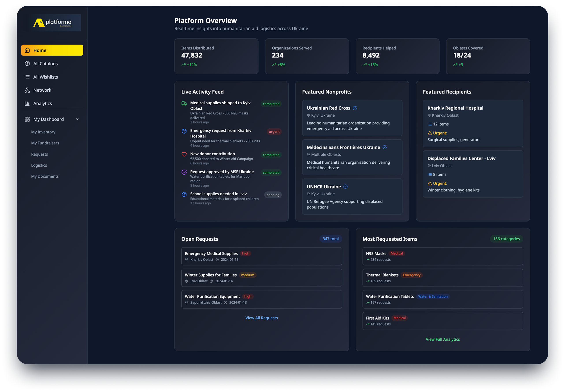The height and width of the screenshot is (392, 565).
Task: Click truck icon on medical supplies activity
Action: coord(184,104)
